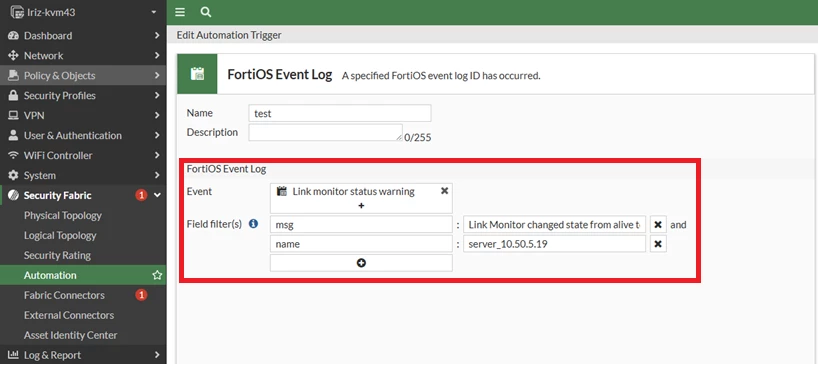Open Security Rating page
The image size is (818, 368).
pos(57,255)
